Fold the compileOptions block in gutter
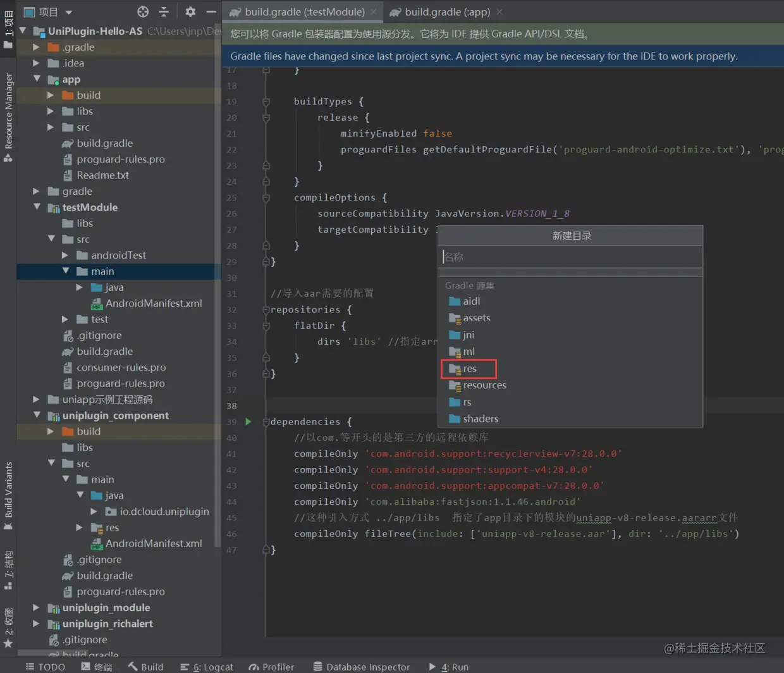The image size is (784, 673). click(x=266, y=197)
